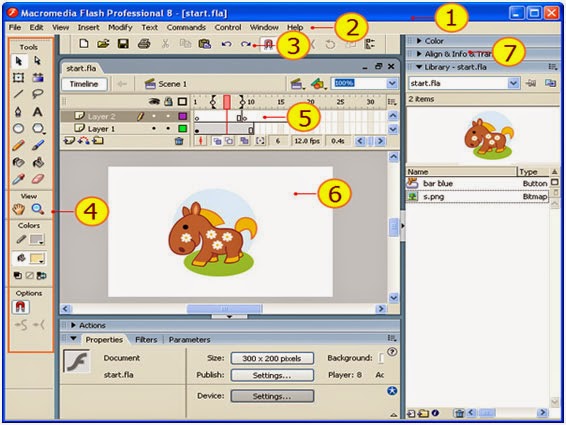The width and height of the screenshot is (566, 425).
Task: Choose the Free Transform tool
Action: coord(18,77)
